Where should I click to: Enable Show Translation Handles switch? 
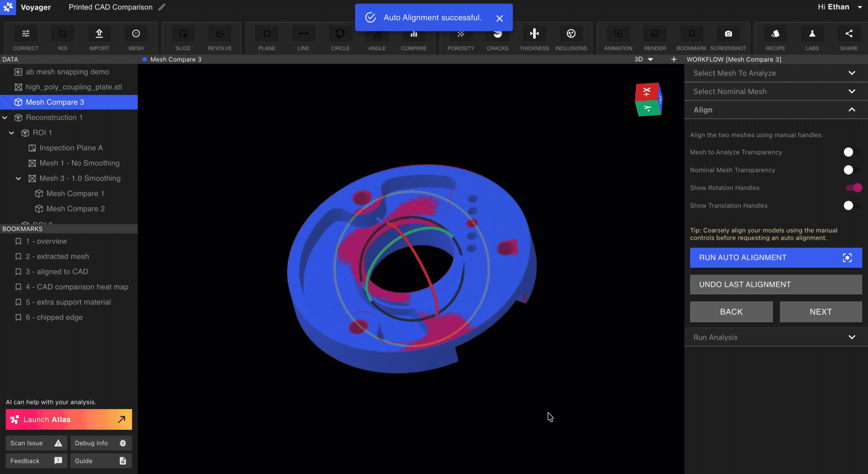[x=851, y=205]
